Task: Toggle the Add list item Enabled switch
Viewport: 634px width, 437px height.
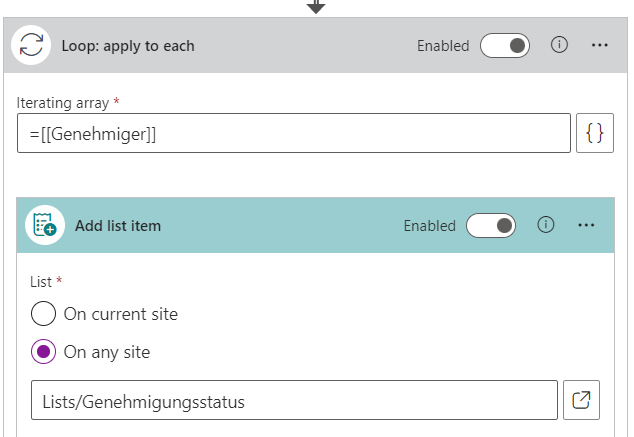Action: (491, 226)
